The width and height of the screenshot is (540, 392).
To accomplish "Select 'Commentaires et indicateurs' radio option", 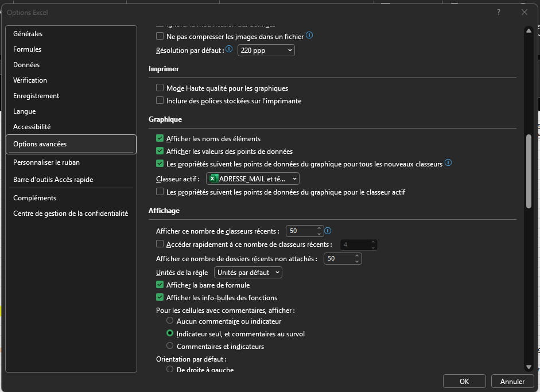I will coord(170,346).
